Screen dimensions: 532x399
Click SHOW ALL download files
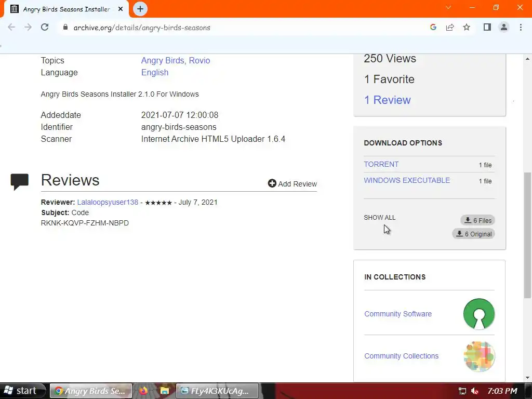(380, 218)
